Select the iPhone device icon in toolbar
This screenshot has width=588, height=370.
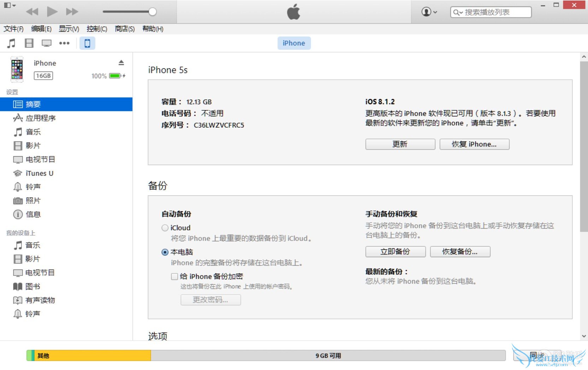click(87, 43)
